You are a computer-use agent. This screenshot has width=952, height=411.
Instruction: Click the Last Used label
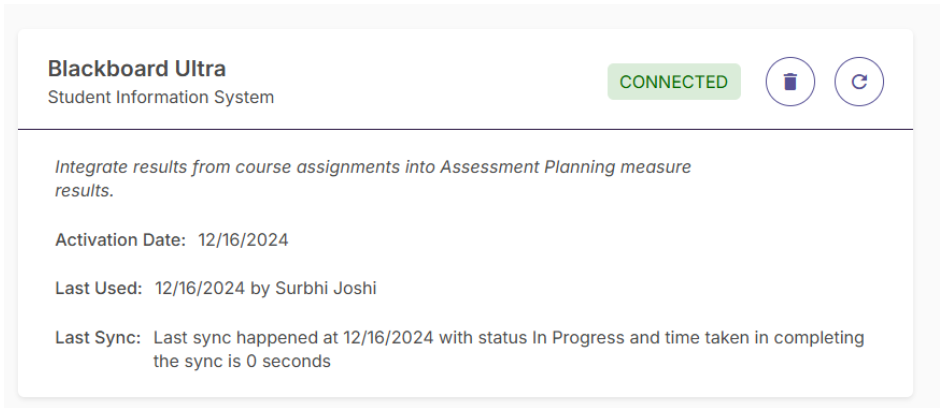click(98, 288)
